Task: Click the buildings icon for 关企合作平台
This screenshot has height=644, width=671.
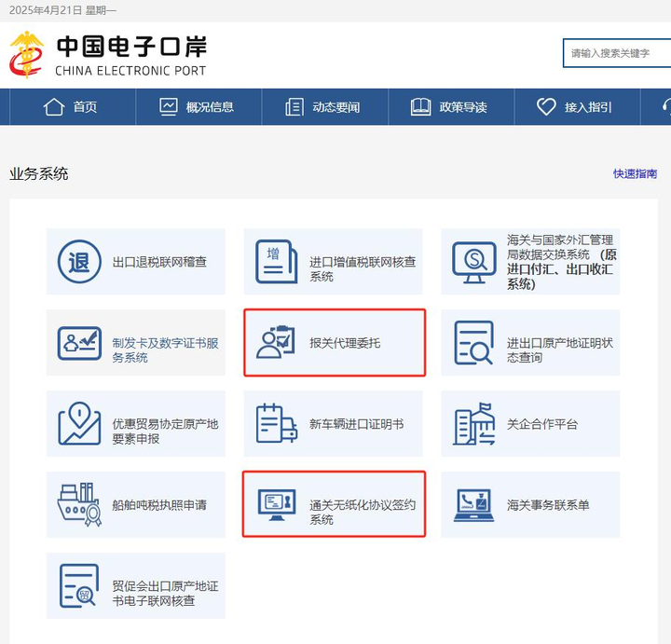Action: tap(473, 423)
